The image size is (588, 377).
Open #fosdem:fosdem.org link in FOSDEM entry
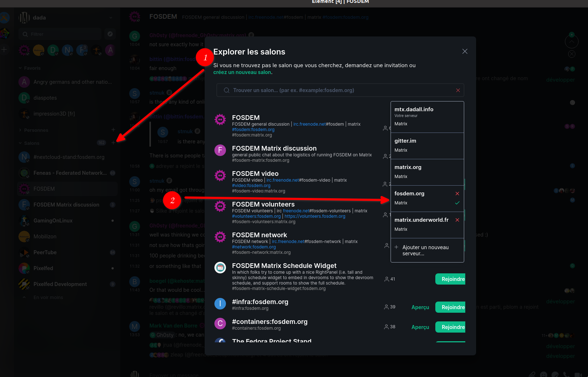tap(253, 130)
